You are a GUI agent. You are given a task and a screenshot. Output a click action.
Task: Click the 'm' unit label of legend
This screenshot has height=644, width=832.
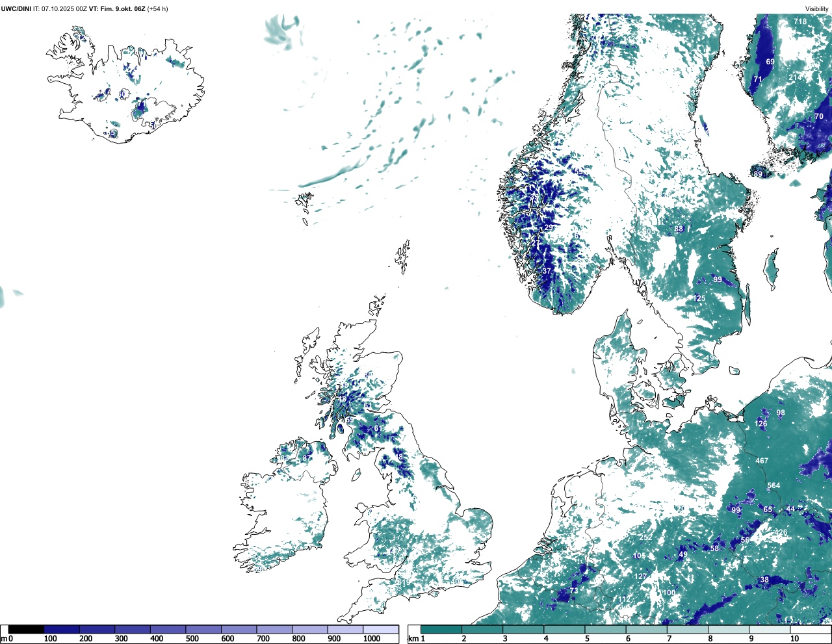click(x=4, y=639)
